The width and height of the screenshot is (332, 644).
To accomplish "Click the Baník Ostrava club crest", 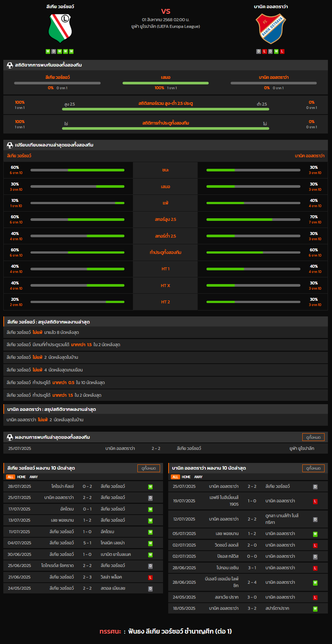I will [x=271, y=29].
